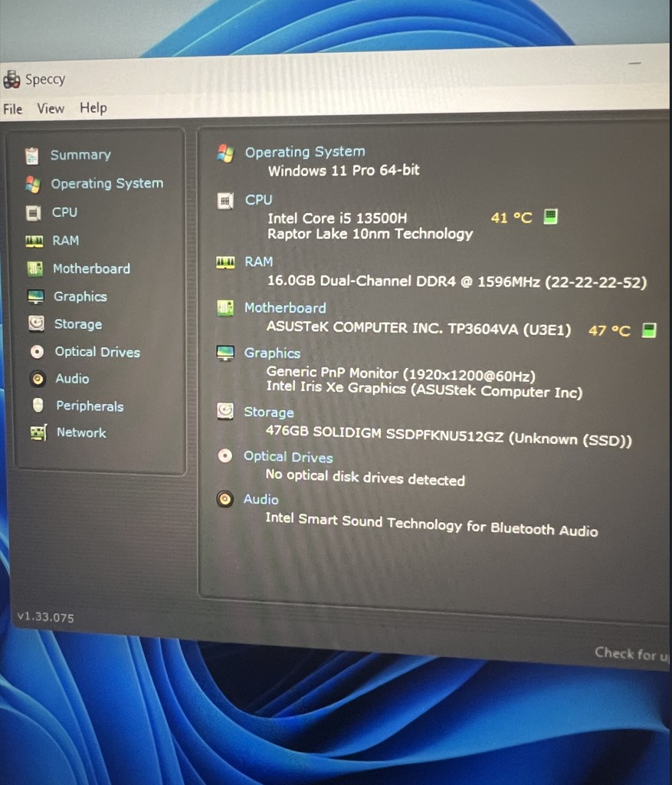Click the memory icon beside RAM heading
The height and width of the screenshot is (785, 672).
click(225, 262)
